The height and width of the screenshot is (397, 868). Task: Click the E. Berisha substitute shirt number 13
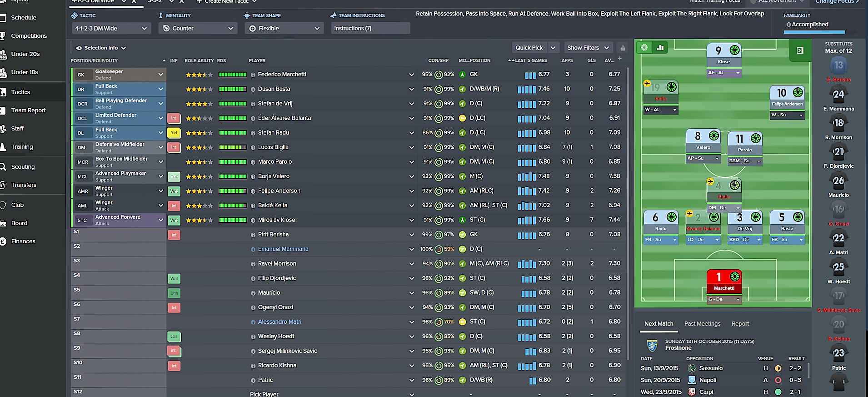(838, 65)
